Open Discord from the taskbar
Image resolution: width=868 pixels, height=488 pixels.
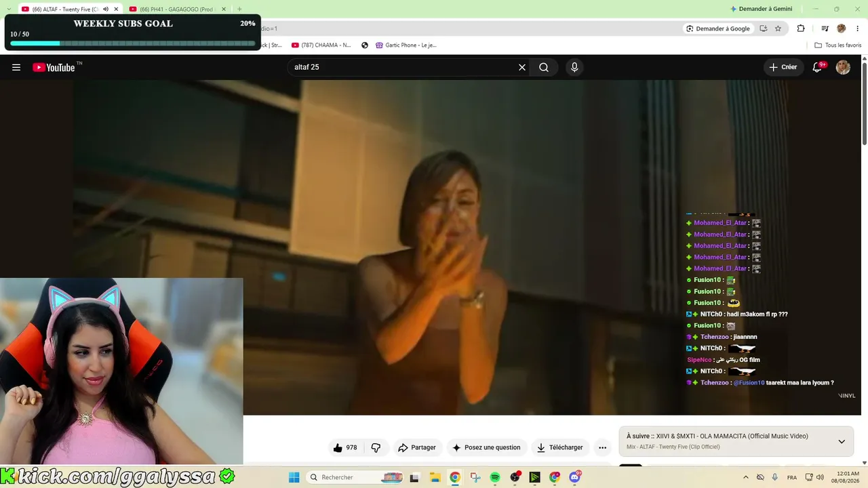pos(575,477)
